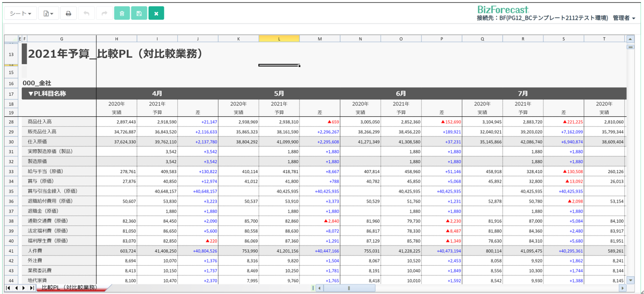Image resolution: width=644 pixels, height=294 pixels.
Task: Select the 比較PL（対比較業務） sheet tab
Action: click(x=69, y=288)
